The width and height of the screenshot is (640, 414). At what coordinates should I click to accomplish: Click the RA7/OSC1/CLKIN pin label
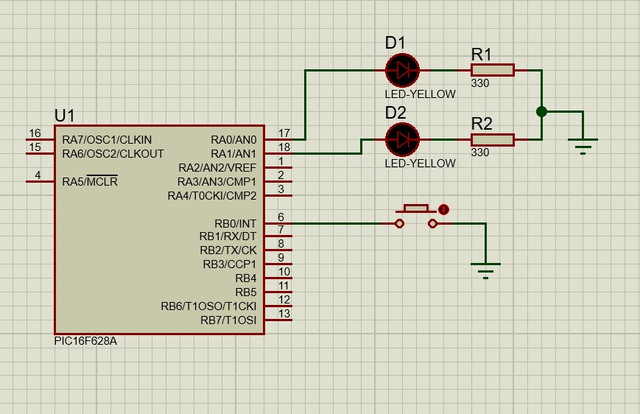pyautogui.click(x=107, y=140)
